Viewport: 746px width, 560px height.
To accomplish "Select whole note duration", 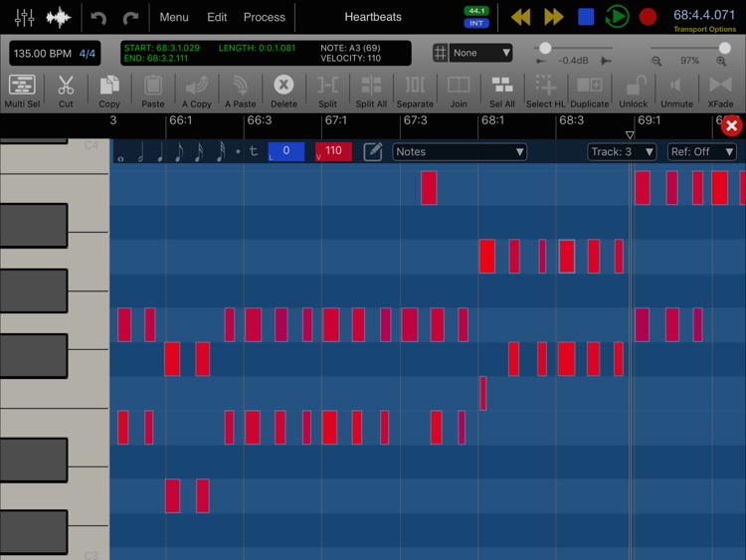I will [120, 157].
